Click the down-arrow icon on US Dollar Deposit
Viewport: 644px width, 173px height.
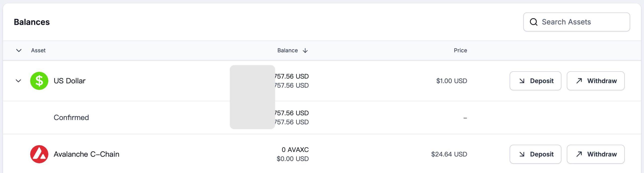(x=522, y=81)
